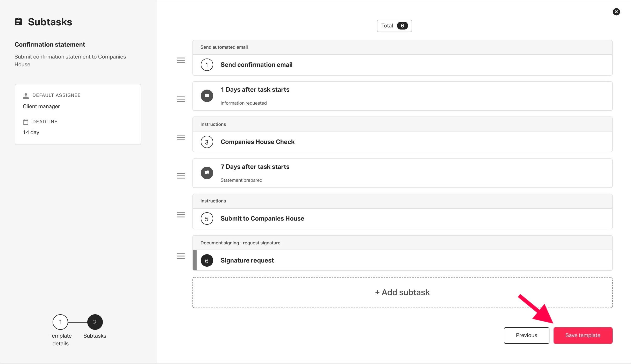Open the 7 Days after task starts milestone
The image size is (631, 364).
402,173
